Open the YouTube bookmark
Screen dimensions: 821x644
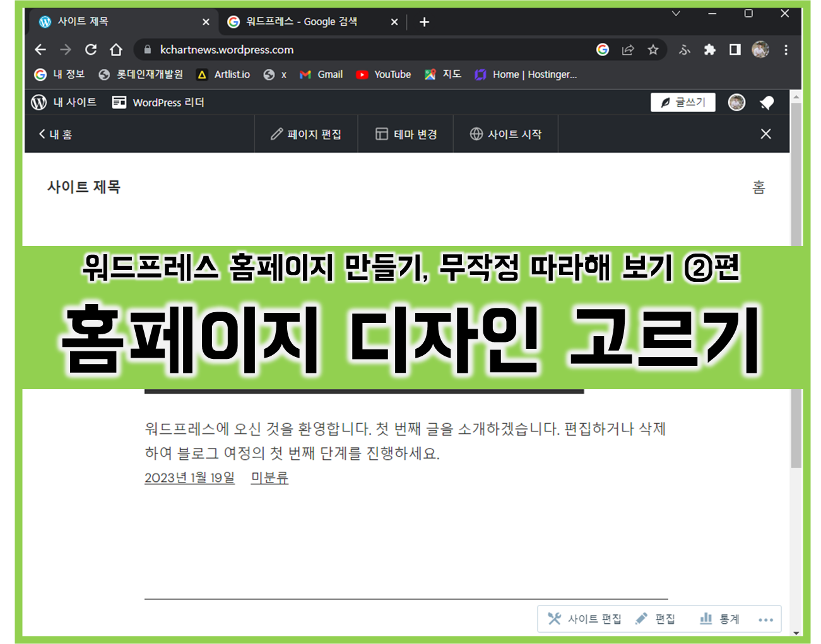coord(384,74)
